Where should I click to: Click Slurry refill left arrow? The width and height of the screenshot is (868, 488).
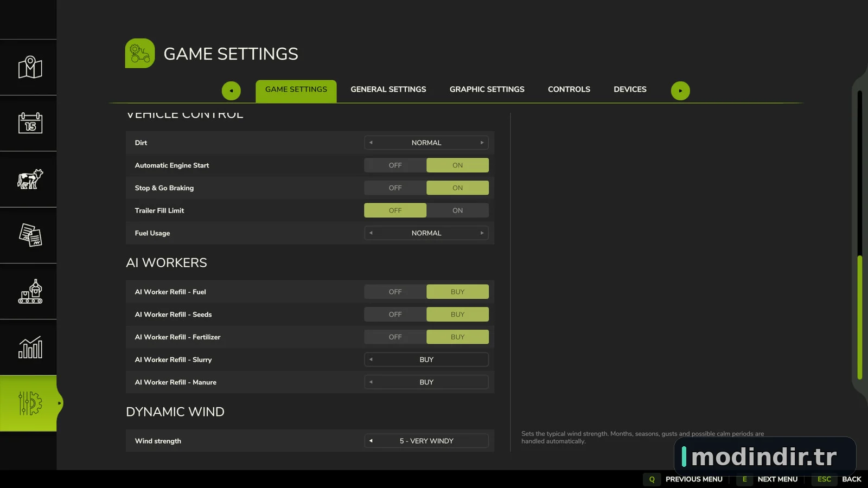pyautogui.click(x=371, y=359)
